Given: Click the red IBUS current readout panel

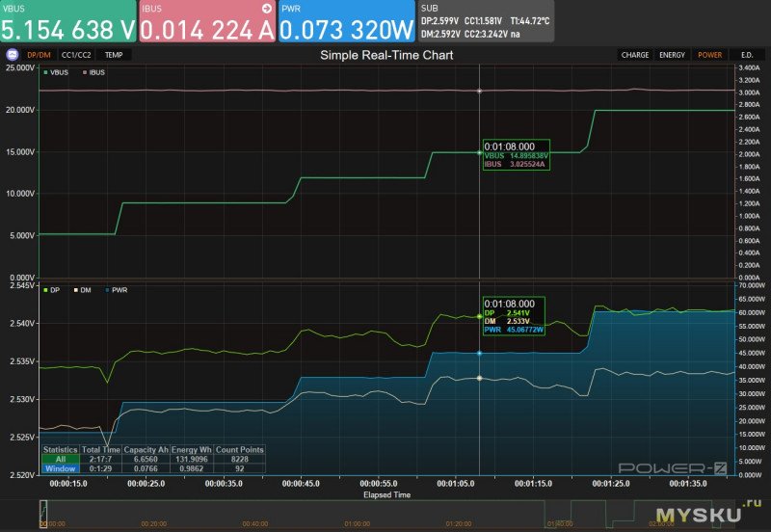Looking at the screenshot, I should click(x=207, y=21).
